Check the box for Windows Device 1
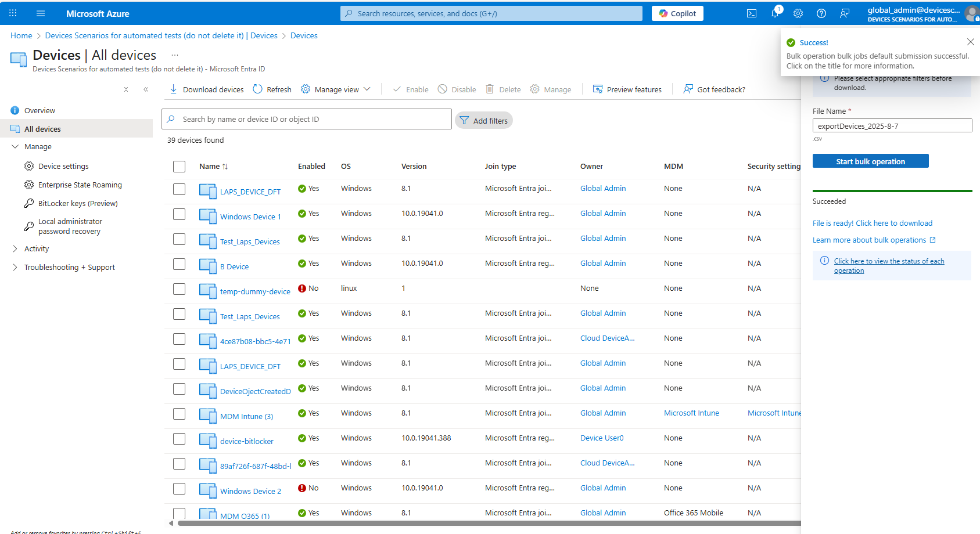Image resolution: width=980 pixels, height=534 pixels. pyautogui.click(x=179, y=214)
